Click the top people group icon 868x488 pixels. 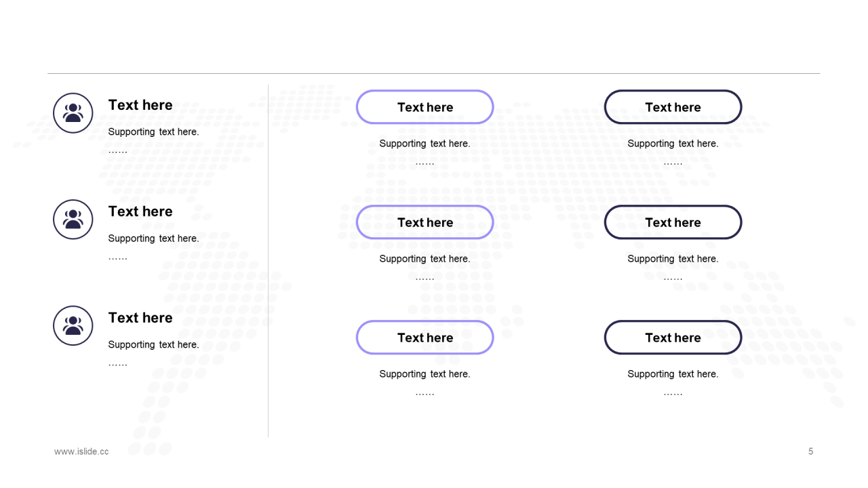click(73, 113)
